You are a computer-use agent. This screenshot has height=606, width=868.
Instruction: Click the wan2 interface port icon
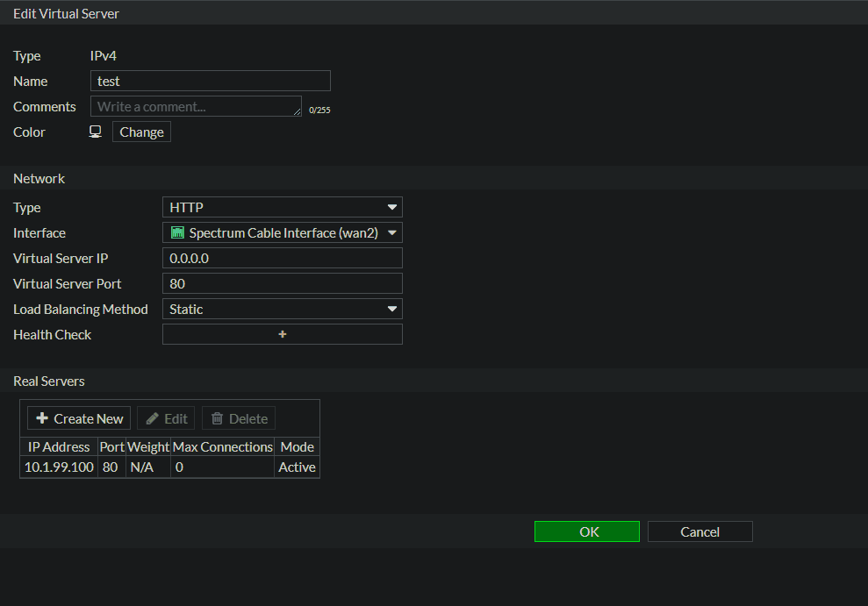178,233
